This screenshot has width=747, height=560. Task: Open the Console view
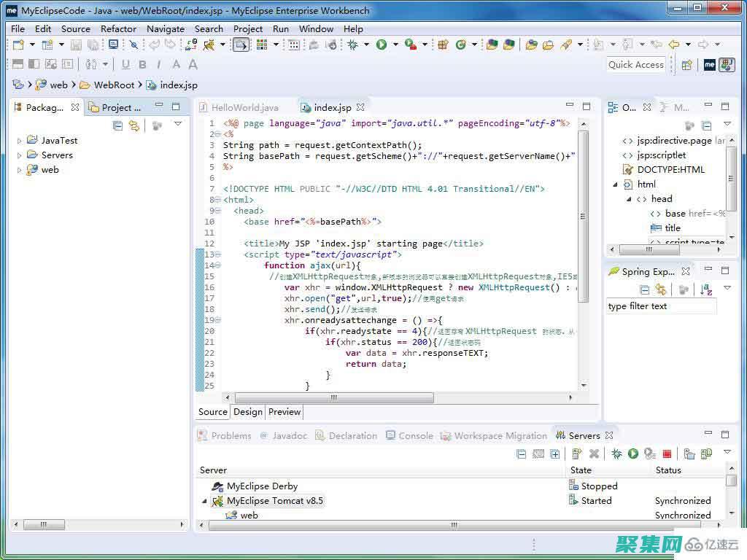pyautogui.click(x=416, y=435)
